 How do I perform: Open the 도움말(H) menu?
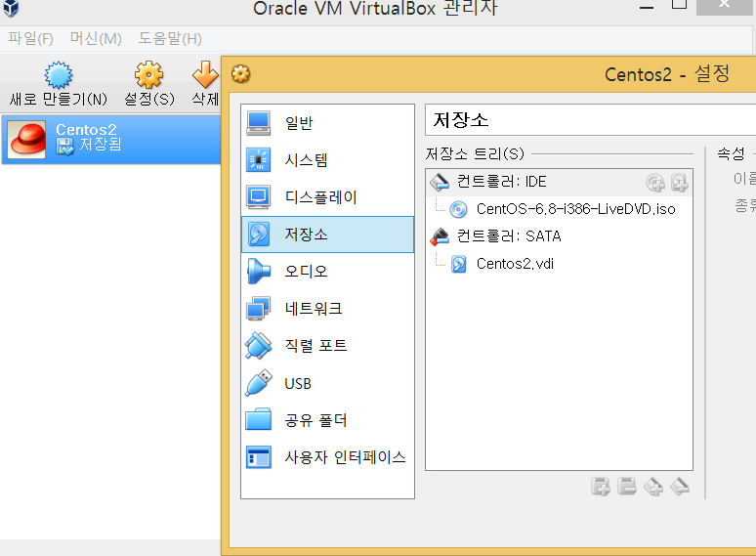(x=170, y=38)
